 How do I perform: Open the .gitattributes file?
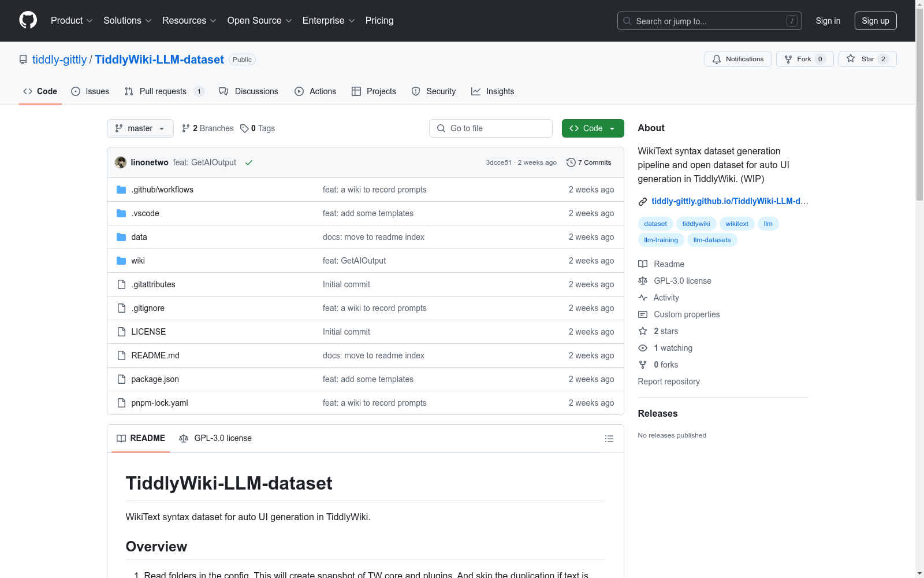point(153,284)
